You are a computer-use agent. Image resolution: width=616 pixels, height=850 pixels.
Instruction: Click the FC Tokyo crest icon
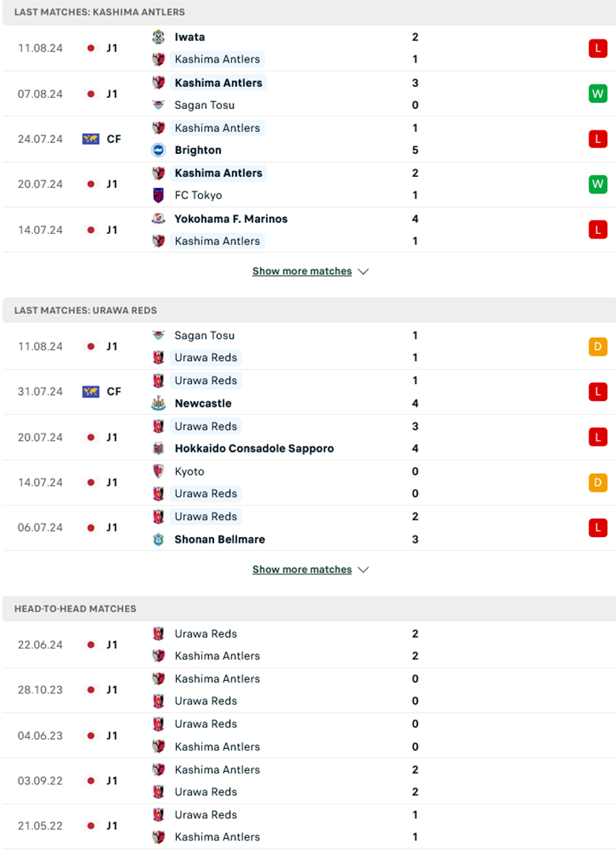coord(159,195)
